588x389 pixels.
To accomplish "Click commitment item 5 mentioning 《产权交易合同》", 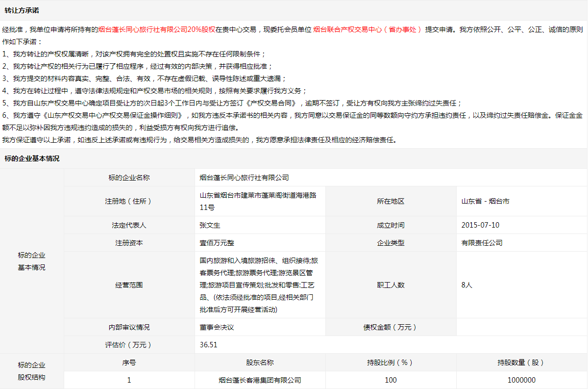I will (x=232, y=103).
